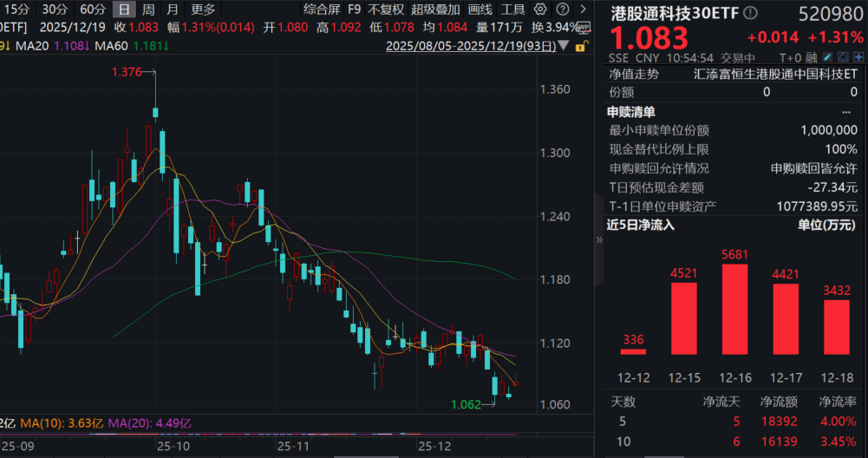Click the 综合屏 button

(x=321, y=10)
